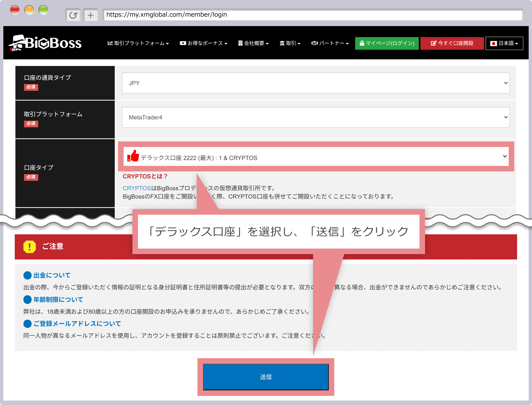The height and width of the screenshot is (405, 532).
Task: Click the browser URL address field
Action: point(312,15)
